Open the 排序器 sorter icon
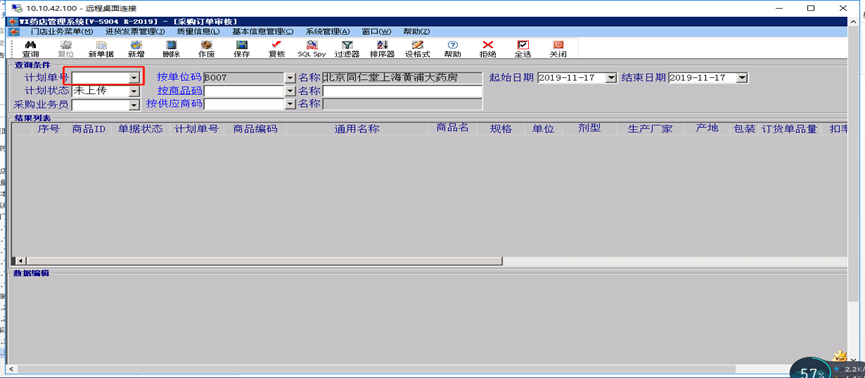The image size is (865, 378). (x=382, y=49)
